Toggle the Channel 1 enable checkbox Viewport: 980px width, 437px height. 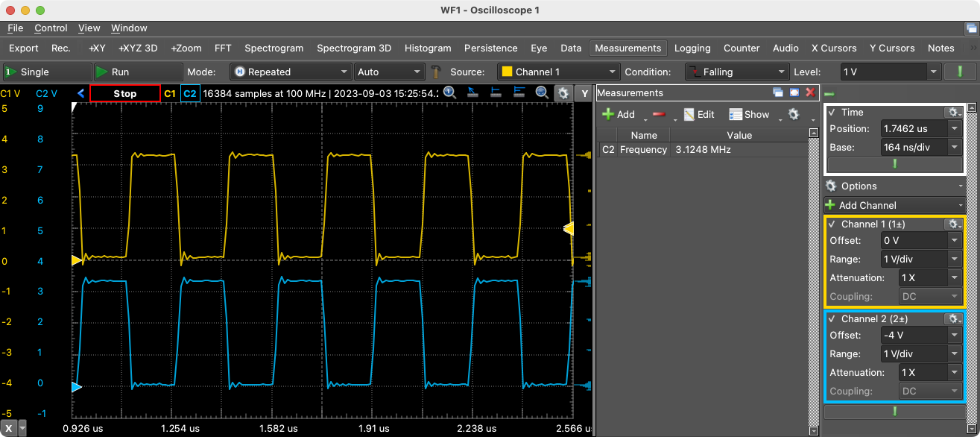pos(832,224)
